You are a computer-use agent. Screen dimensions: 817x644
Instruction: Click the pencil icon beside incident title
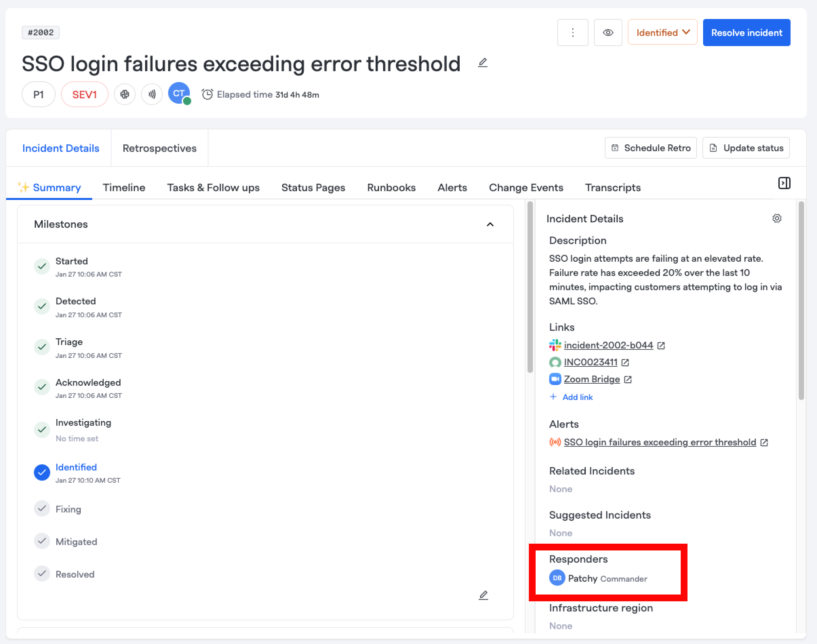point(483,63)
